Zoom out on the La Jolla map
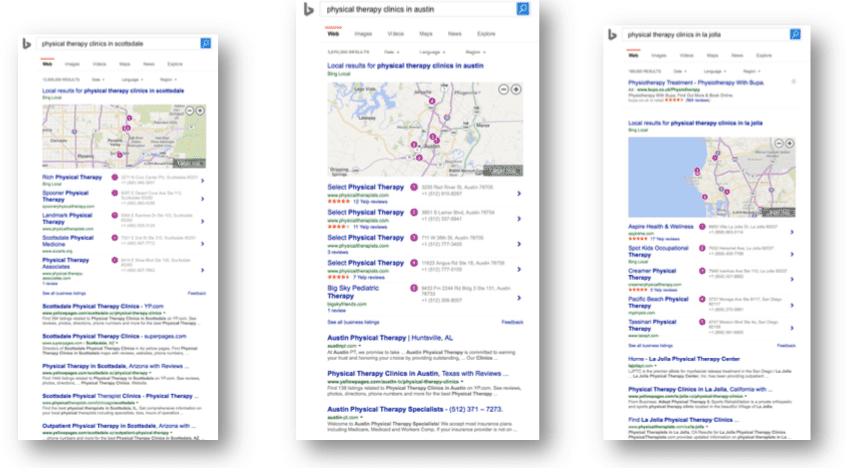The width and height of the screenshot is (846, 468). [779, 143]
